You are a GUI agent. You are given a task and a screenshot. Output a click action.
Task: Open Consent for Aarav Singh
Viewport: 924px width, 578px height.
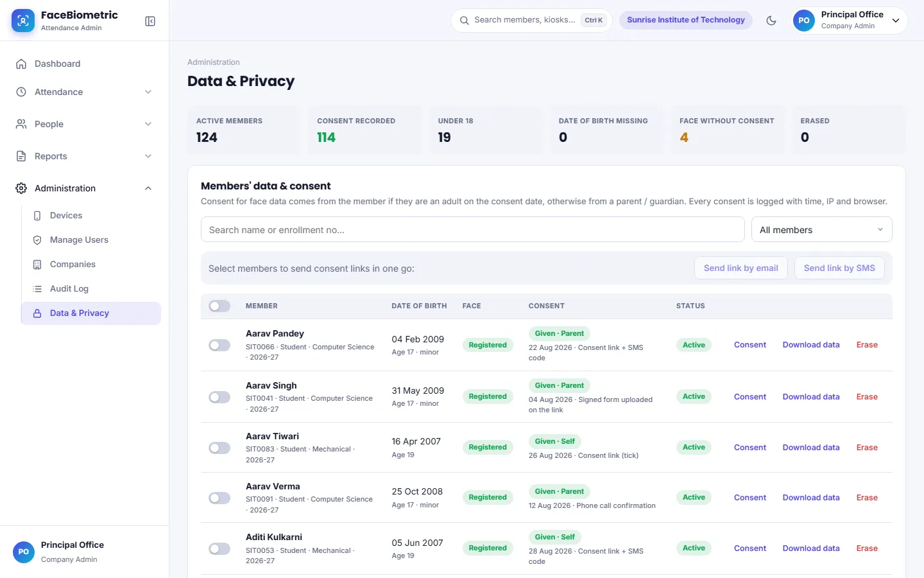(x=750, y=397)
